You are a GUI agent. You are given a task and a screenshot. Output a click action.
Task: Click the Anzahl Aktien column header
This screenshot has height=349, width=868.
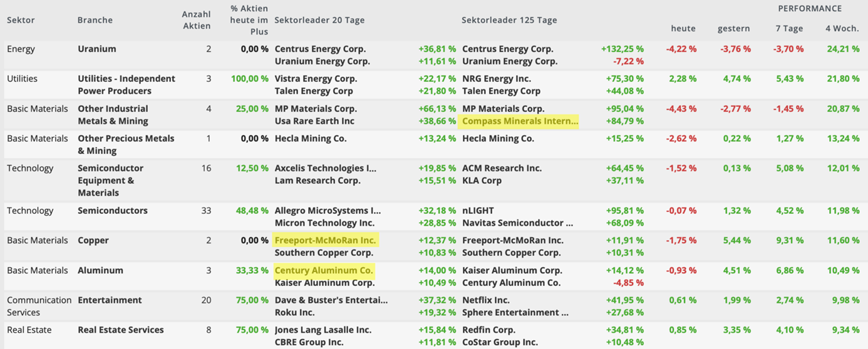(x=196, y=20)
